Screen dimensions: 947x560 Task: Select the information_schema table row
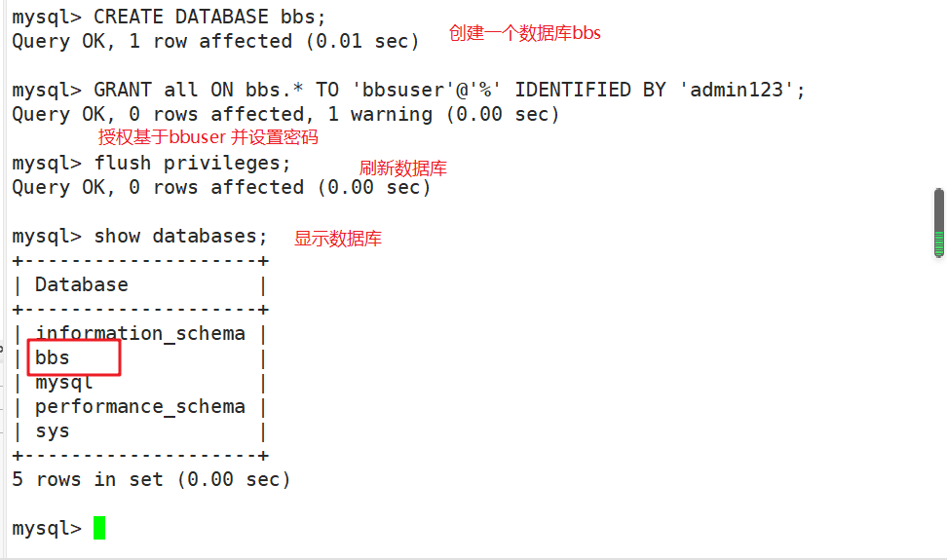click(139, 333)
